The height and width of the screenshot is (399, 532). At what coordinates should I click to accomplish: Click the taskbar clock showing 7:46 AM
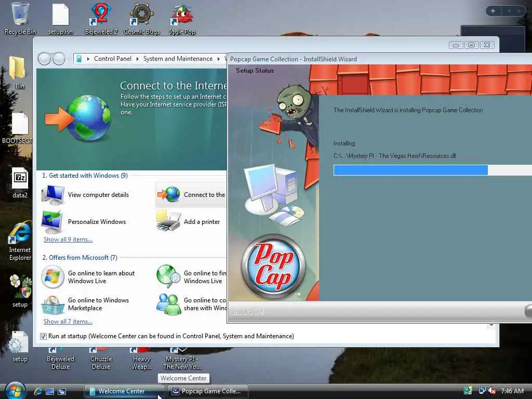[512, 391]
